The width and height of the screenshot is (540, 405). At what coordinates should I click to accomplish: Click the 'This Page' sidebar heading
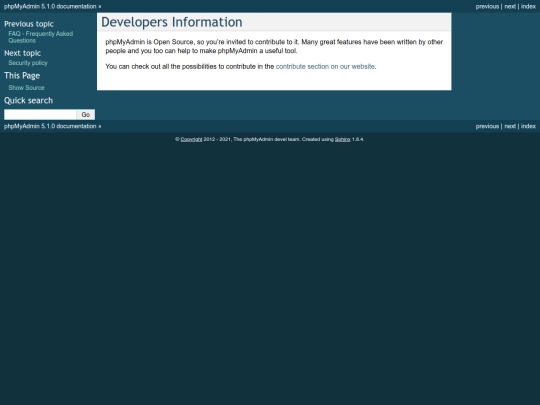[x=22, y=76]
